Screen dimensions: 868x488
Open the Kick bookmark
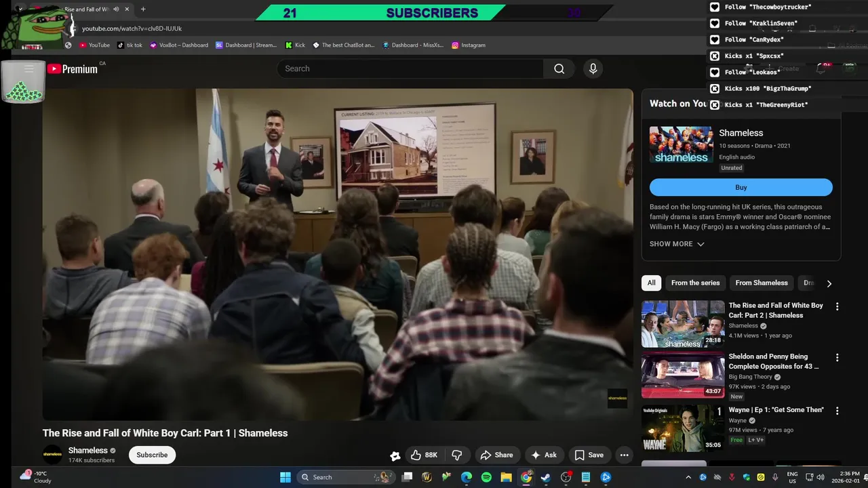295,45
